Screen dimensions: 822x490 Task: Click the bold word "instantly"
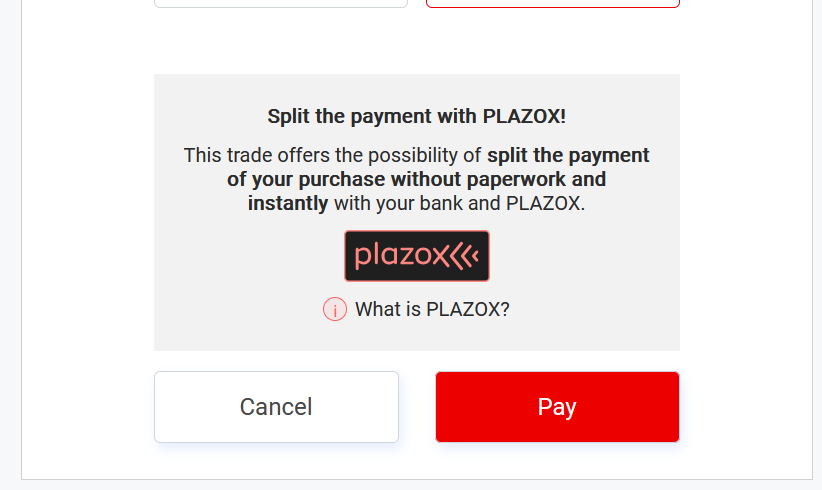(288, 203)
